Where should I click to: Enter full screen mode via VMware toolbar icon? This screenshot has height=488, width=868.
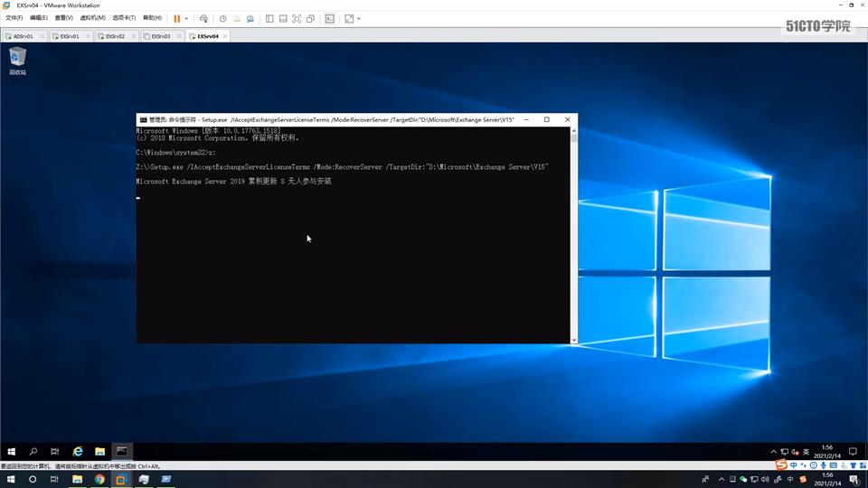pos(297,18)
